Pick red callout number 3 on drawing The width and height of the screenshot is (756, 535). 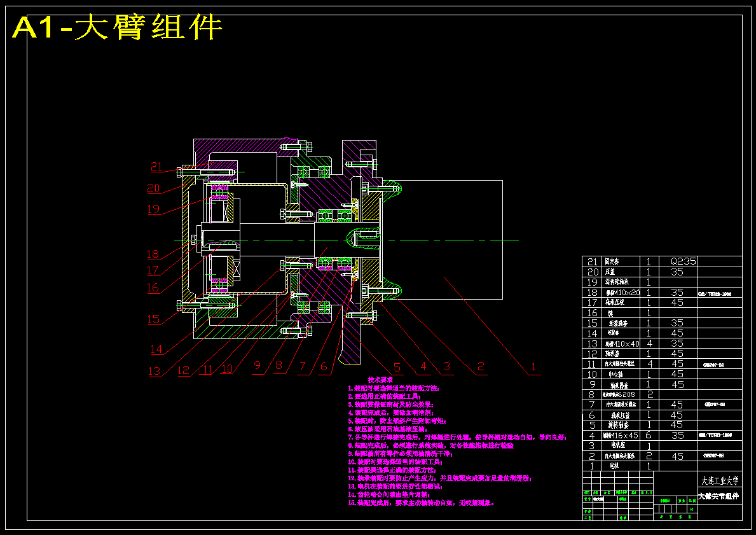446,366
